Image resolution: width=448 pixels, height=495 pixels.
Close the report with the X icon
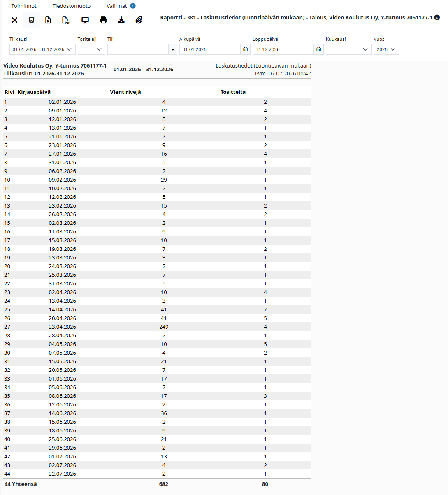click(14, 20)
